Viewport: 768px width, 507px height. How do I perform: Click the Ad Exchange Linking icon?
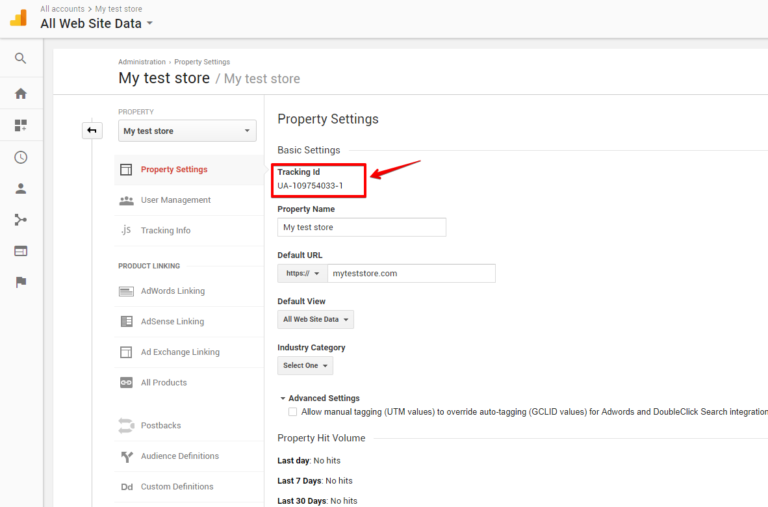pos(126,352)
